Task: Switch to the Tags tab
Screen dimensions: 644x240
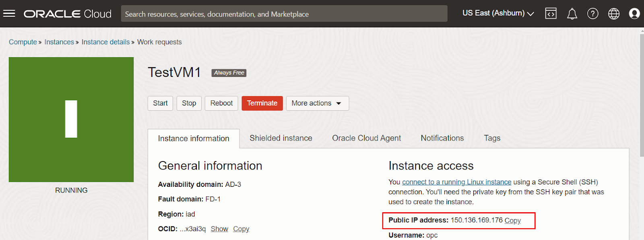Action: coord(492,138)
